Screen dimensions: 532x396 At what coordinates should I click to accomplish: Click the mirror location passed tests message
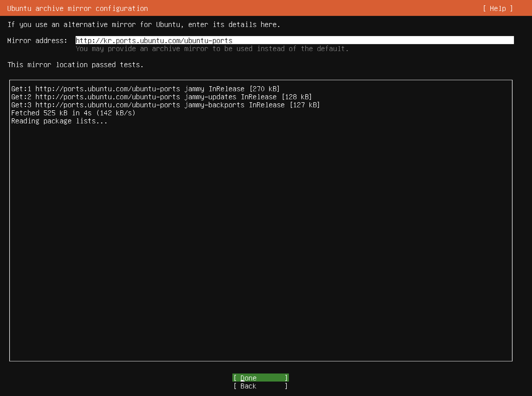[x=75, y=65]
